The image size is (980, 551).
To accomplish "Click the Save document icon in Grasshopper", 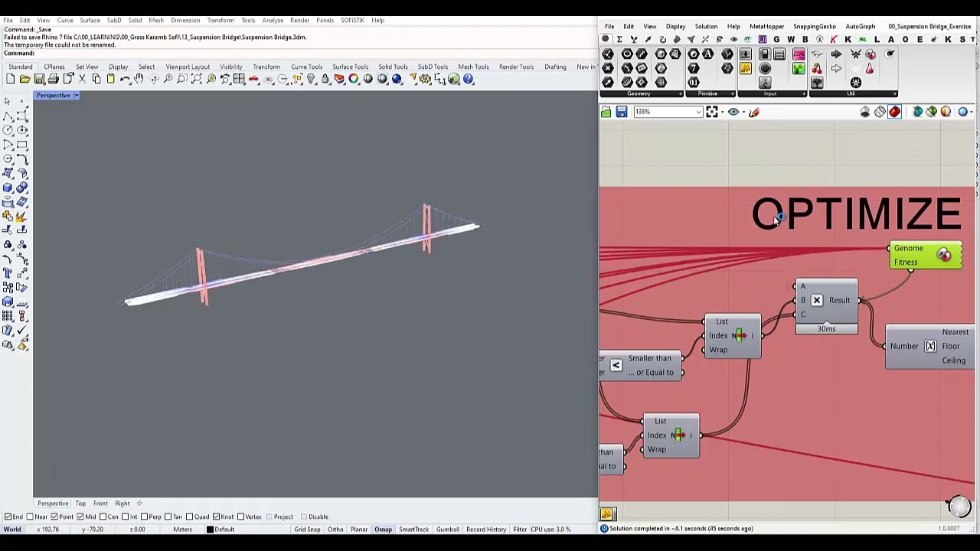I will (622, 112).
